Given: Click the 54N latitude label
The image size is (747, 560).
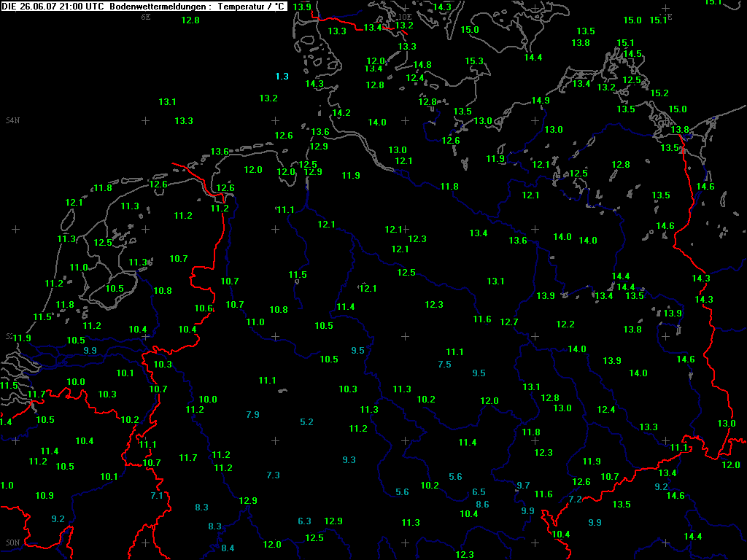Looking at the screenshot, I should [x=12, y=120].
